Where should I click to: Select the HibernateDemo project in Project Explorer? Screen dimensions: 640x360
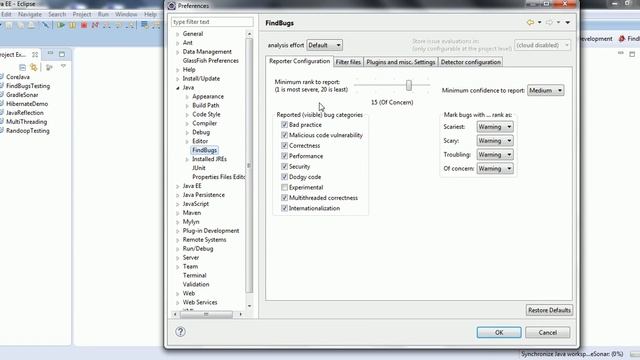27,104
